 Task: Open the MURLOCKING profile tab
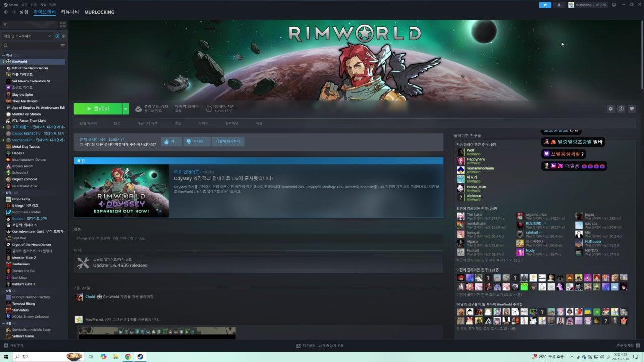click(99, 12)
